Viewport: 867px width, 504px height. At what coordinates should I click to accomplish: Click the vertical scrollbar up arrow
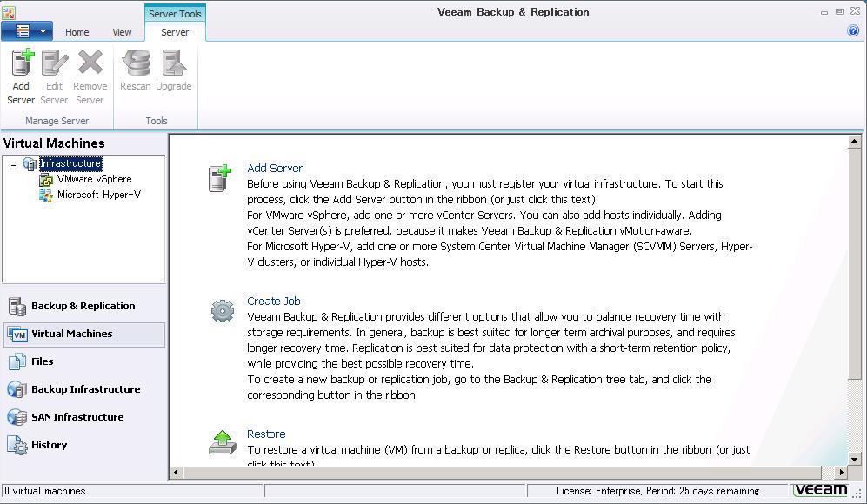854,142
